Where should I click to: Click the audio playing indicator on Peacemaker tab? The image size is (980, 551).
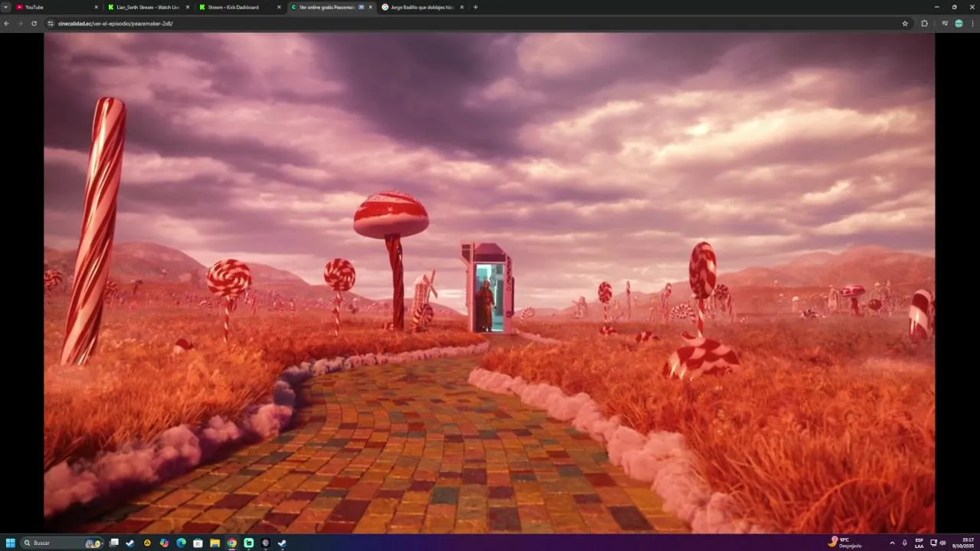tap(361, 7)
